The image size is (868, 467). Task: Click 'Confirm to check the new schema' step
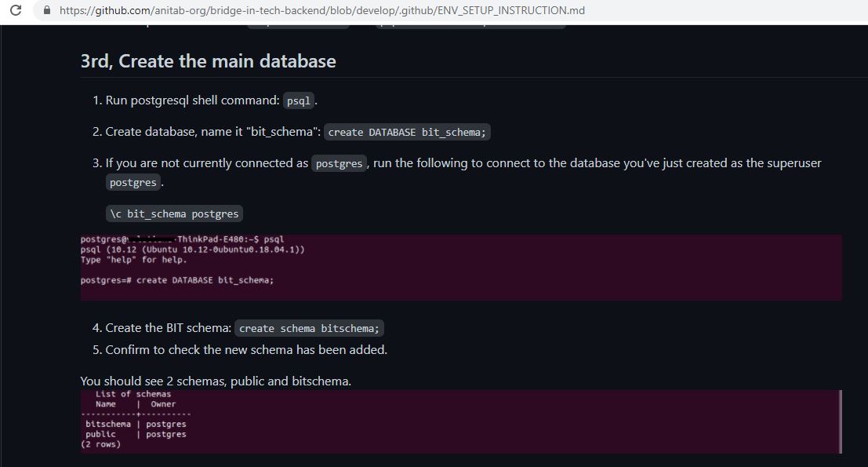pos(246,349)
